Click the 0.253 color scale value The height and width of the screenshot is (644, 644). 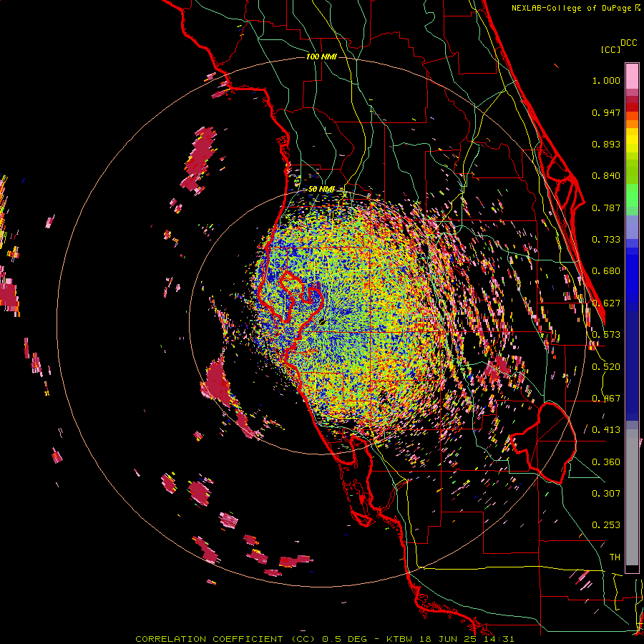click(606, 525)
